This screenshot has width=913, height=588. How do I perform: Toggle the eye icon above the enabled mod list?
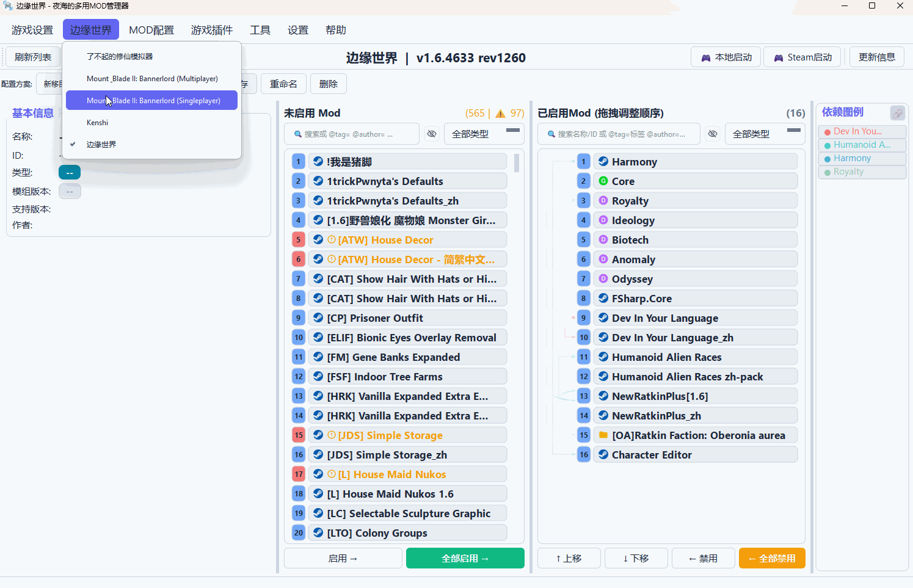coord(713,134)
